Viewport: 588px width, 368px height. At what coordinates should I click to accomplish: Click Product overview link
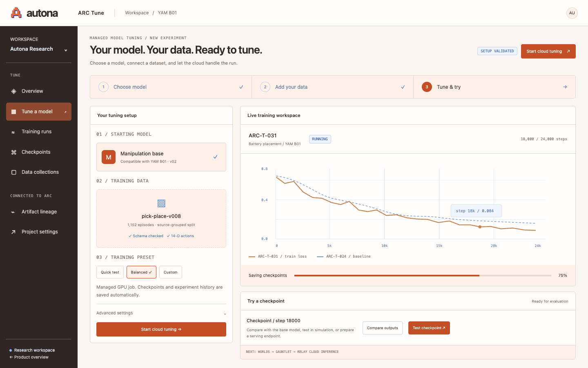(29, 357)
